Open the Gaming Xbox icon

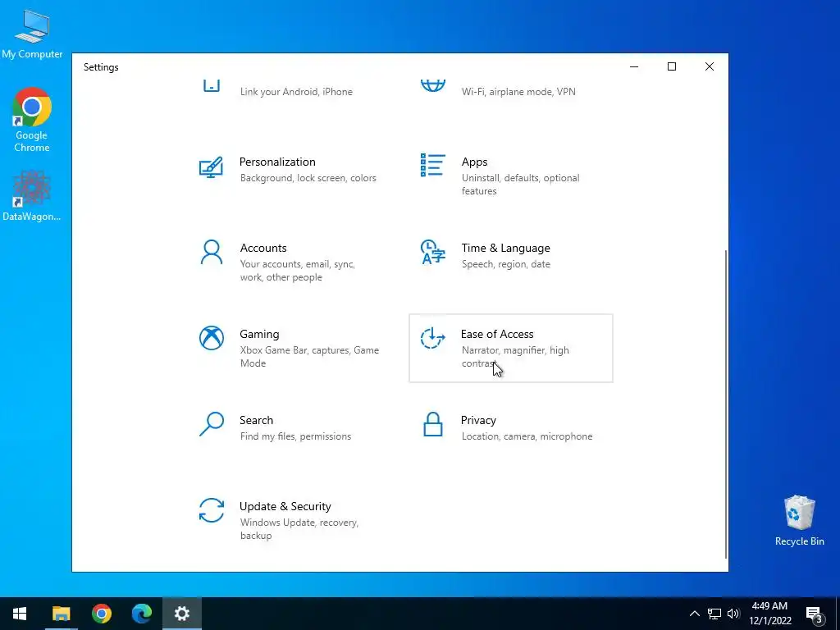click(x=212, y=338)
